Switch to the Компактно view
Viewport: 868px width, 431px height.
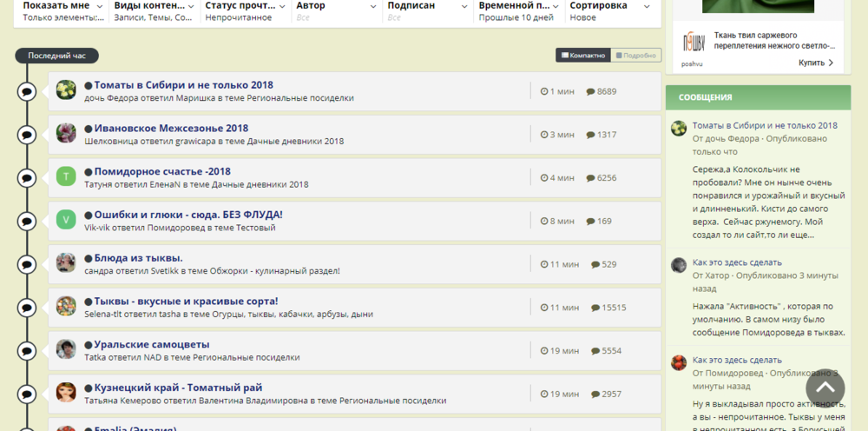(x=583, y=56)
